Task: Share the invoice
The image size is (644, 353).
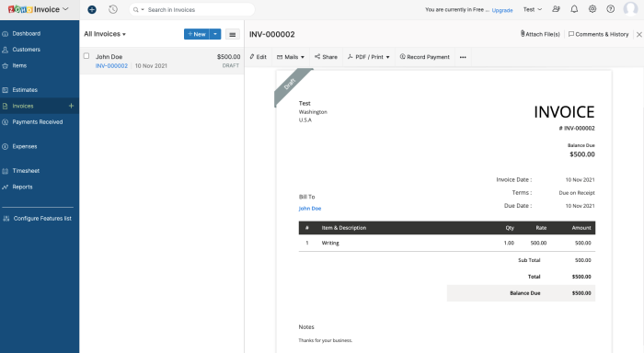Action: (326, 58)
